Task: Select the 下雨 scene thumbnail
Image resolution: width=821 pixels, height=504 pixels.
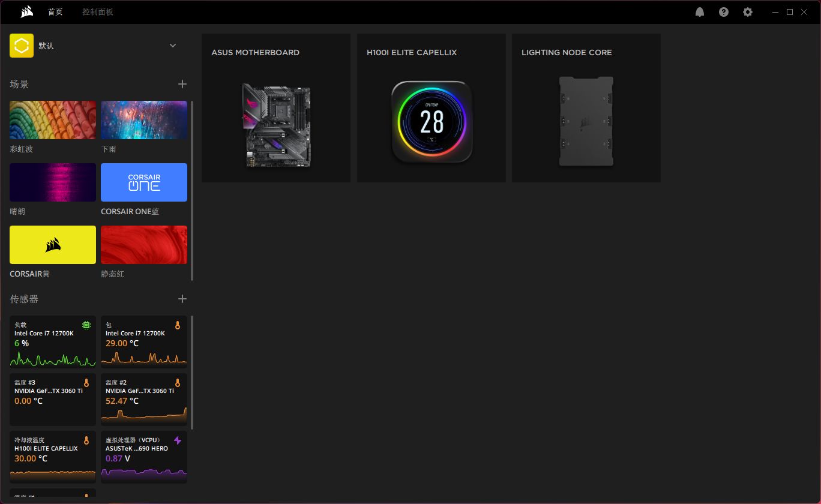Action: 144,120
